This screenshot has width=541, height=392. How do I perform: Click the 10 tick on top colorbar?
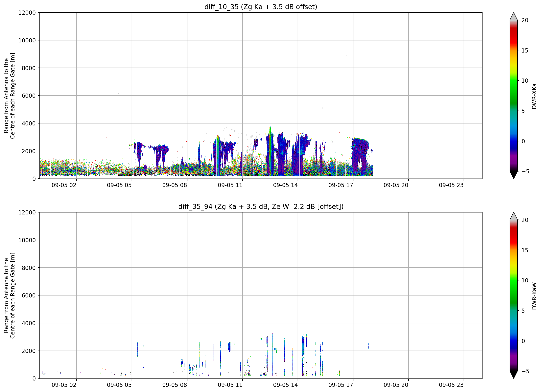click(525, 81)
